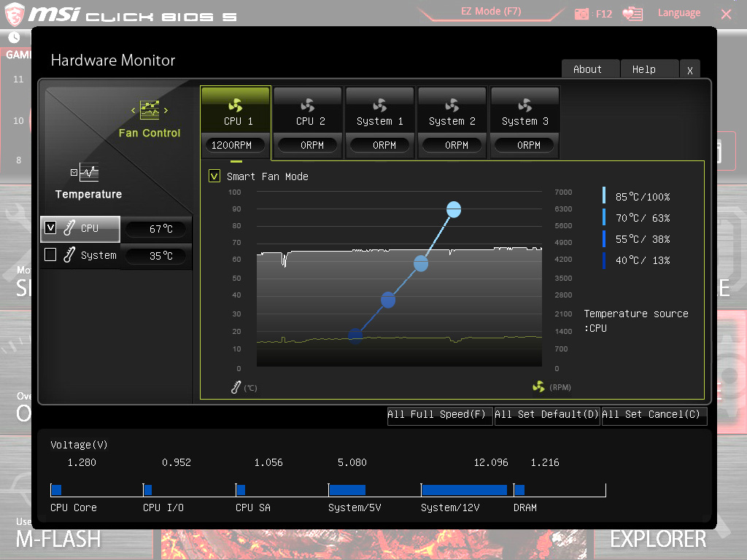Click the clock icon in BIOS background
747x560 pixels.
tap(14, 37)
